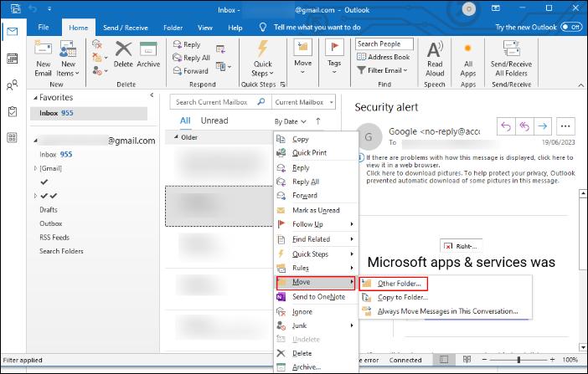Choose Send to OneNote in the context menu
The image size is (588, 374).
pos(316,297)
